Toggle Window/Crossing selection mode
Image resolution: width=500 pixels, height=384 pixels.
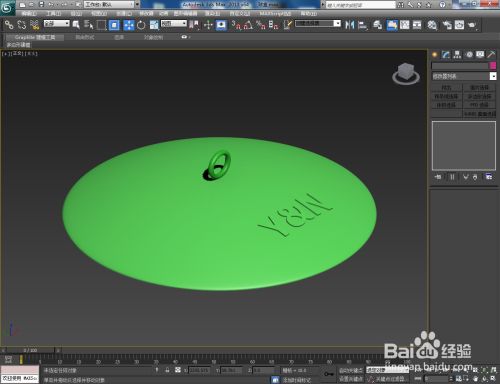coord(114,25)
